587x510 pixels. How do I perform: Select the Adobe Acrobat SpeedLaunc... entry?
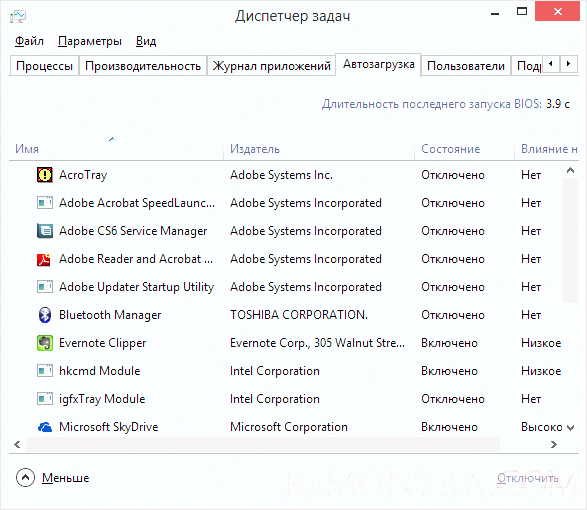(x=137, y=203)
